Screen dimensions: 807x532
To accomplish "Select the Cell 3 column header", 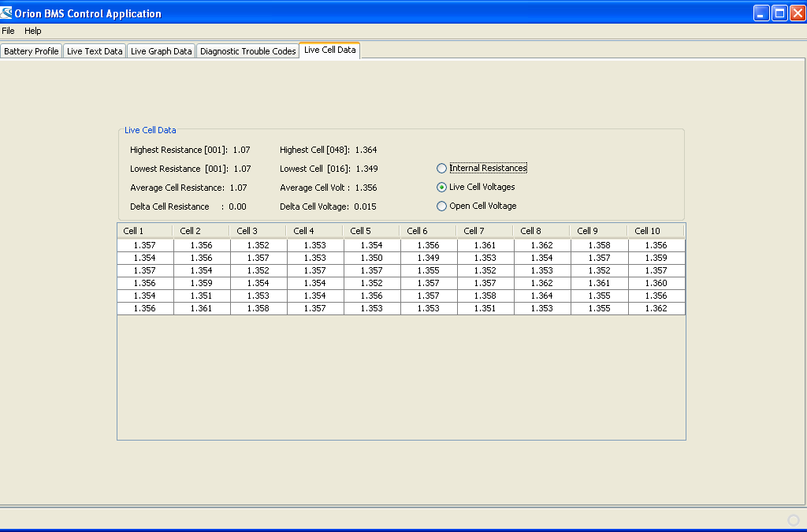I will (258, 231).
